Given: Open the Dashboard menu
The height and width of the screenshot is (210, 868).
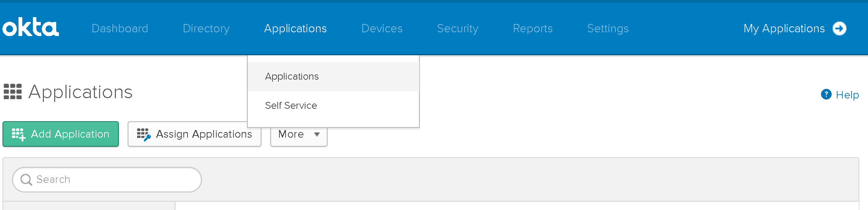Looking at the screenshot, I should click(120, 28).
